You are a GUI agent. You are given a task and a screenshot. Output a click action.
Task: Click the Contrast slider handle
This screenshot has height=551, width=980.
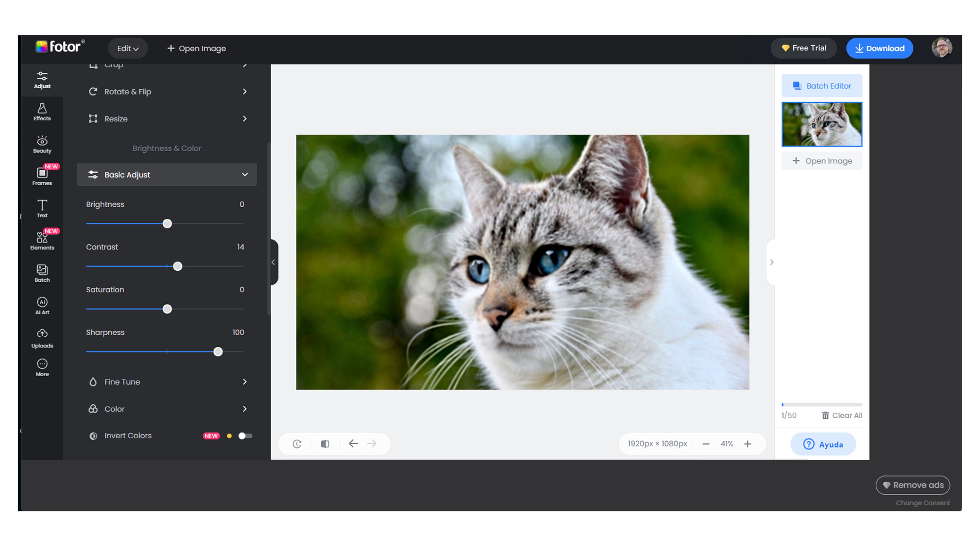pyautogui.click(x=177, y=266)
